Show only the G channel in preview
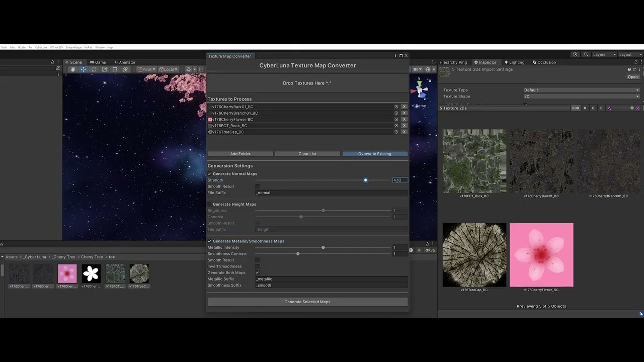This screenshot has height=362, width=644. click(x=593, y=108)
